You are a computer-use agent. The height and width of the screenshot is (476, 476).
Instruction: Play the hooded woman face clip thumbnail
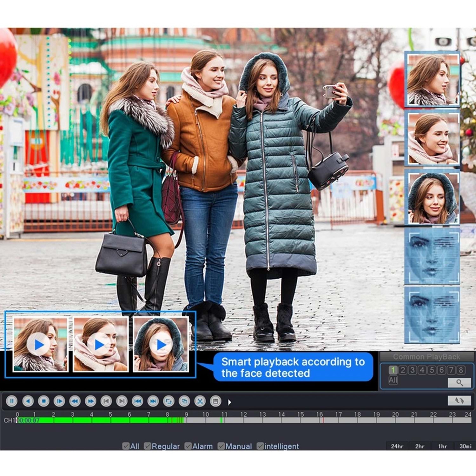[x=161, y=344]
